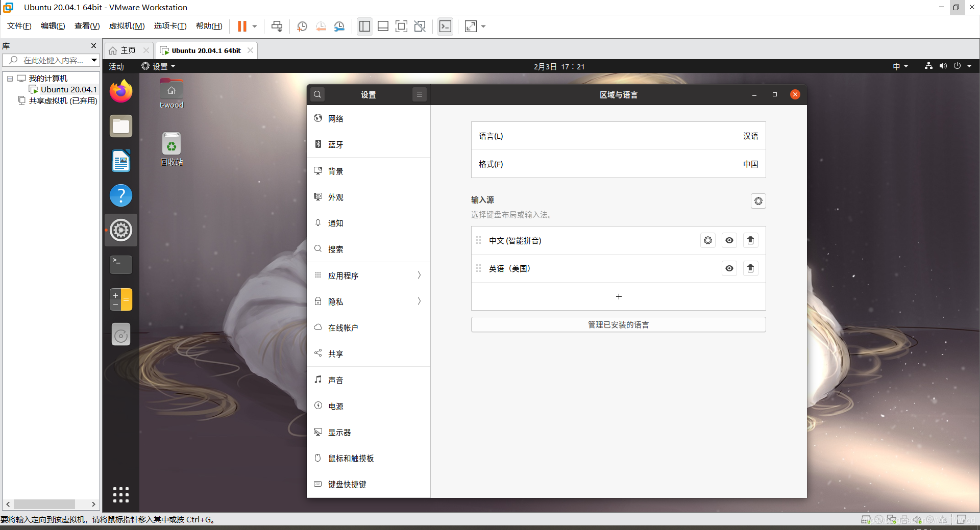This screenshot has height=530, width=980.
Task: Open 设置 app menu dropdown in top bar
Action: click(x=159, y=66)
